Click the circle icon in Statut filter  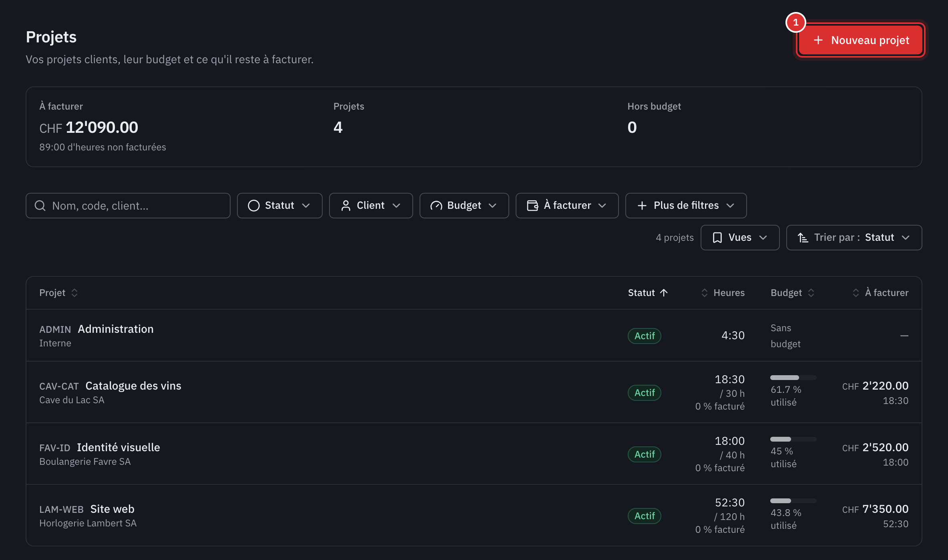pyautogui.click(x=254, y=206)
